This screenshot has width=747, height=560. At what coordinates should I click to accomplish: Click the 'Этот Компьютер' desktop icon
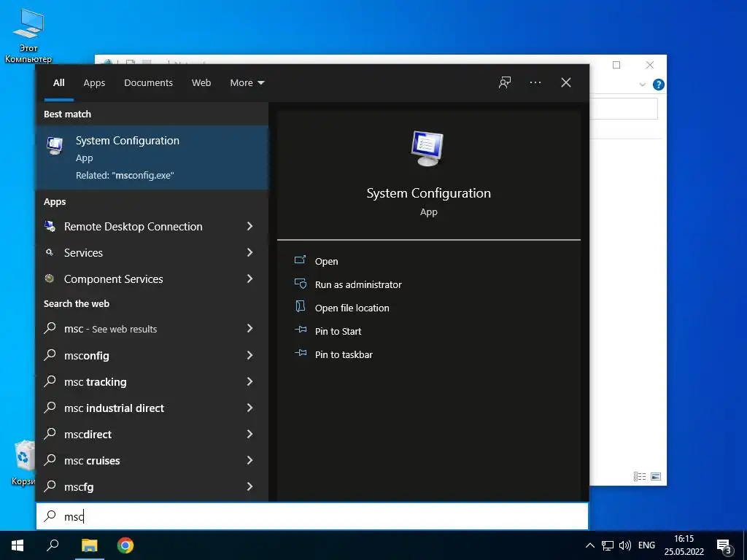[28, 36]
